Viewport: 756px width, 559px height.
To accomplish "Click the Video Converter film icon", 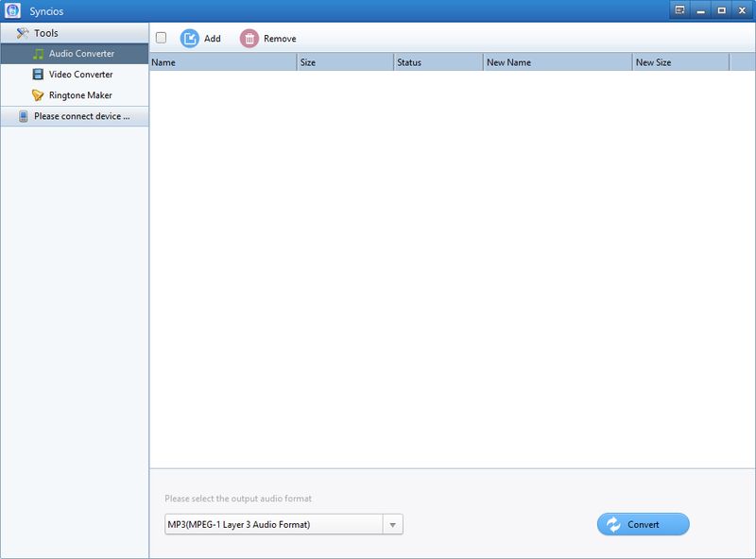I will pyautogui.click(x=38, y=75).
